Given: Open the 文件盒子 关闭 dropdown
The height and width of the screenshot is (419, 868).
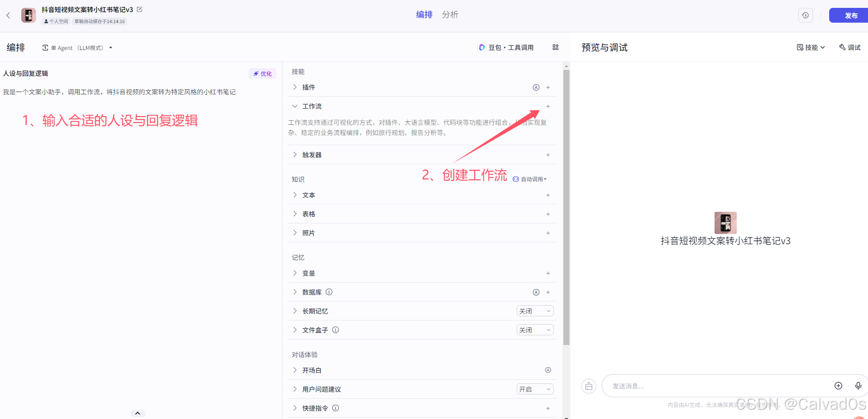Looking at the screenshot, I should pyautogui.click(x=535, y=330).
